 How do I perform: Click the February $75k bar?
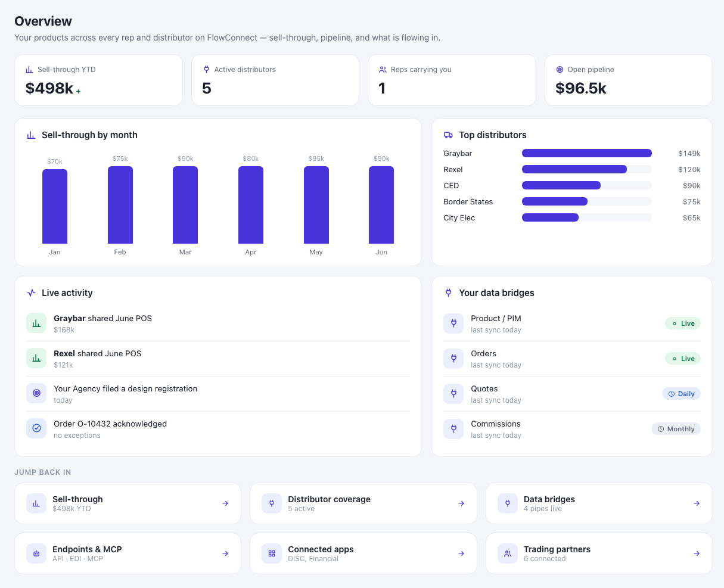(120, 205)
